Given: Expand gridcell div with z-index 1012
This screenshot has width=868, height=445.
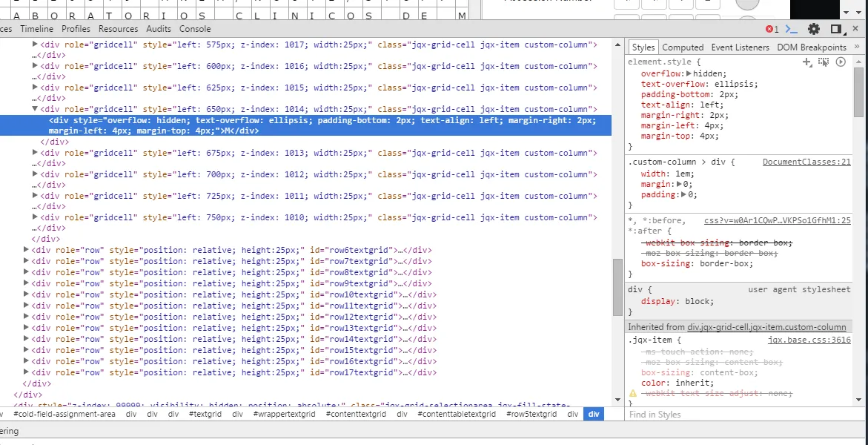Looking at the screenshot, I should pos(35,174).
